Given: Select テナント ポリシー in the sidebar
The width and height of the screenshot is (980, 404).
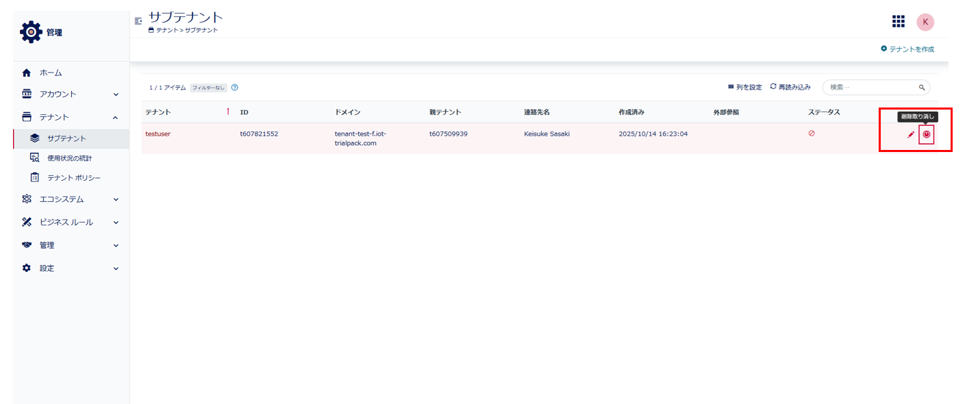Looking at the screenshot, I should 73,178.
